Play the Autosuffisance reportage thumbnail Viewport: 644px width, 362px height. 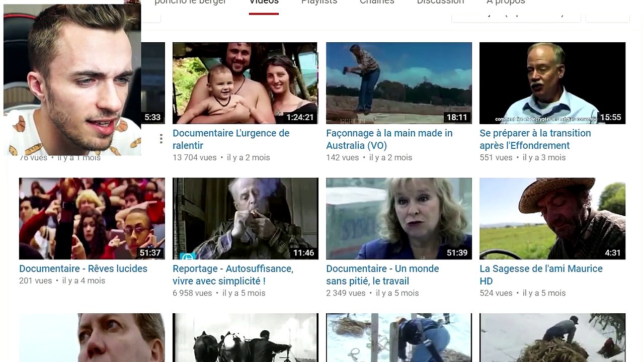246,219
